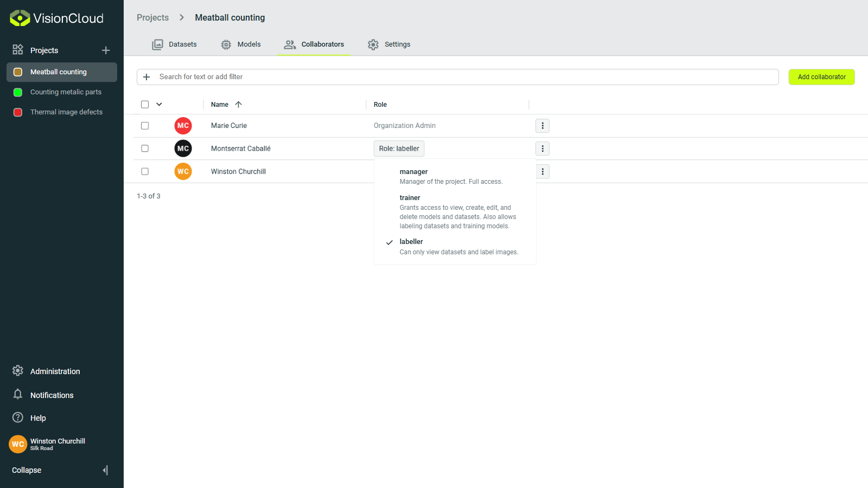Select red Thermal image defects project swatch
The height and width of the screenshot is (488, 868).
(x=18, y=112)
